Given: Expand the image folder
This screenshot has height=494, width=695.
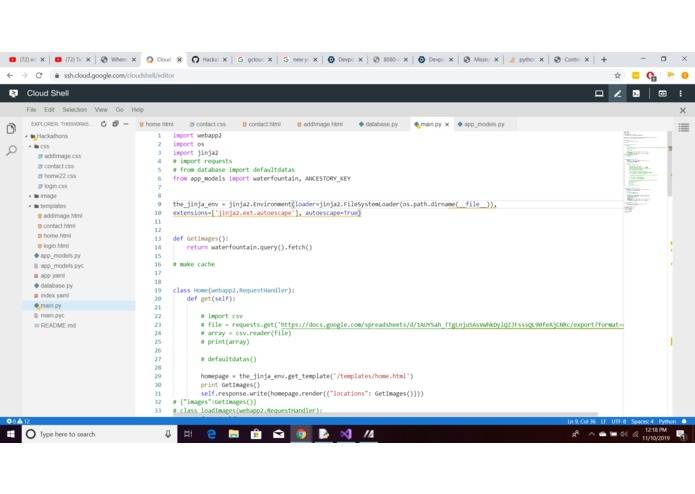Looking at the screenshot, I should (x=31, y=196).
